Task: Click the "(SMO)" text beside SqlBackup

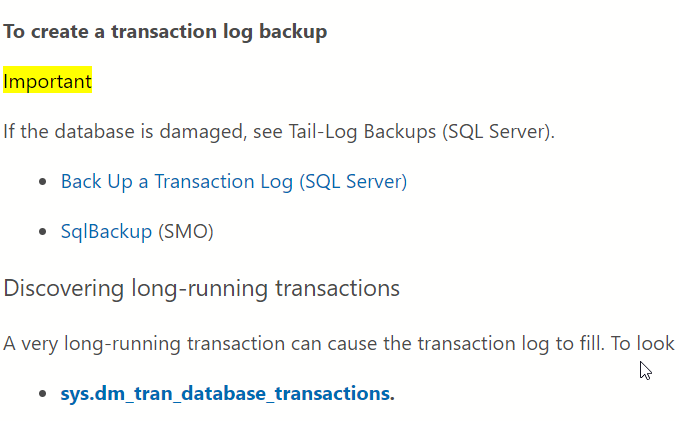Action: (x=186, y=232)
